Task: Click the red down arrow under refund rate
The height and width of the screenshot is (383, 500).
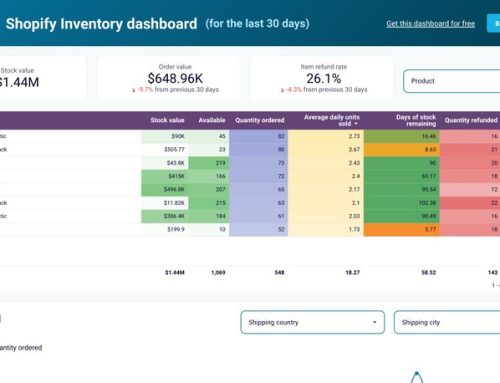Action: (x=282, y=90)
